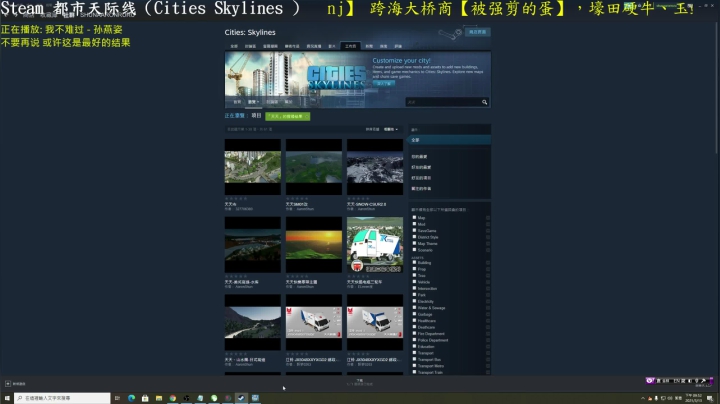Enable the Map filter checkbox

coord(414,218)
